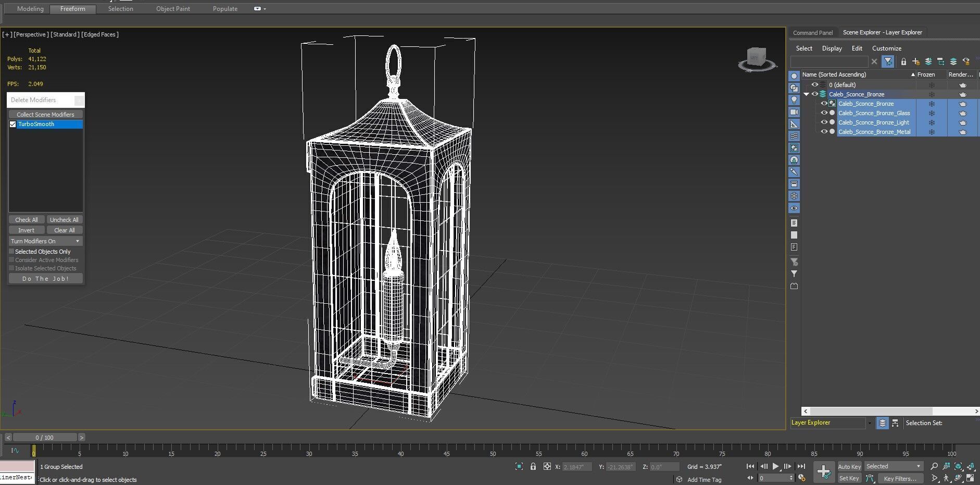Toggle visibility eye of Caleb_Sconce_Bronze_Glass

point(824,113)
